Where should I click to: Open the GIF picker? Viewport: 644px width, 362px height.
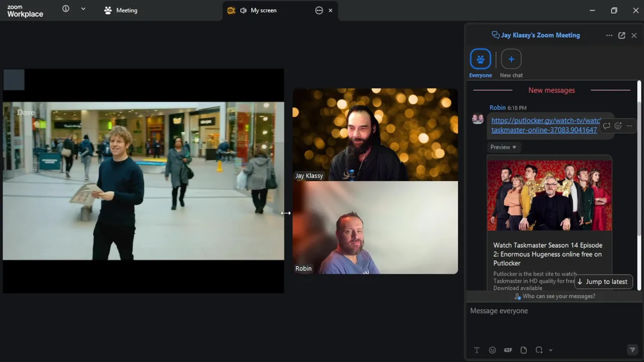(508, 350)
